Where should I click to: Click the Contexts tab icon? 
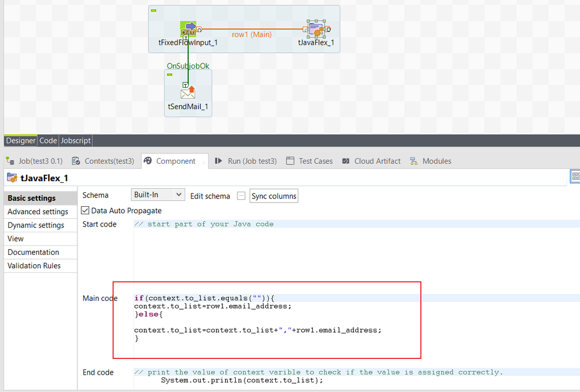(76, 161)
